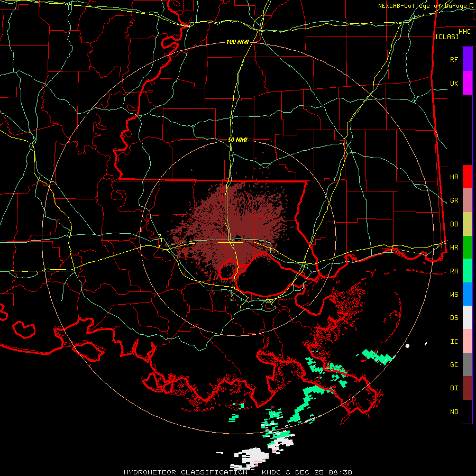This screenshot has width=476, height=476.
Task: Select the IC light pink legend swatch
Action: (x=467, y=341)
